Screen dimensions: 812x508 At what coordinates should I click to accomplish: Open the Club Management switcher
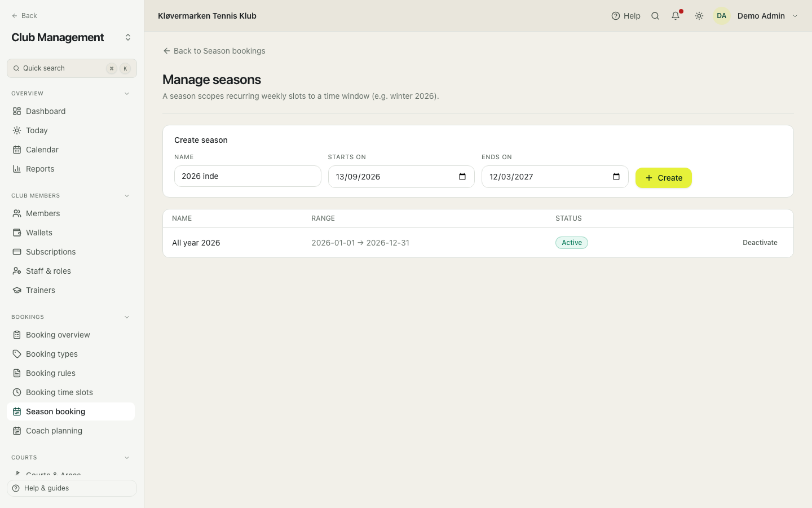point(128,37)
